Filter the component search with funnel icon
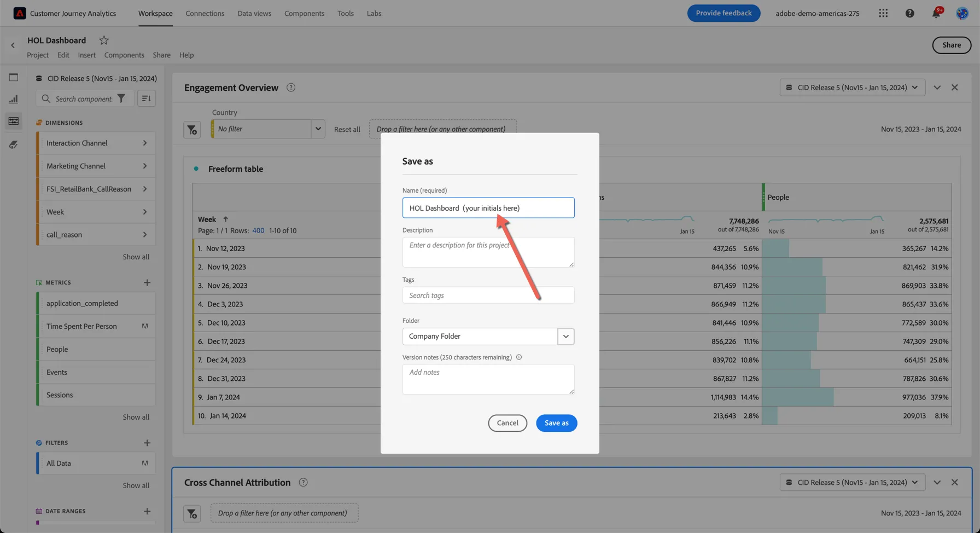 click(121, 99)
